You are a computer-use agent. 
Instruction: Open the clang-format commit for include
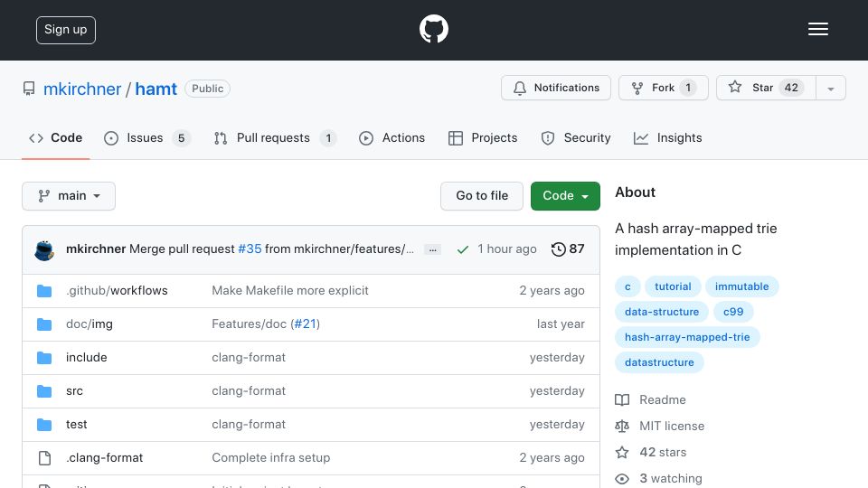[249, 358]
